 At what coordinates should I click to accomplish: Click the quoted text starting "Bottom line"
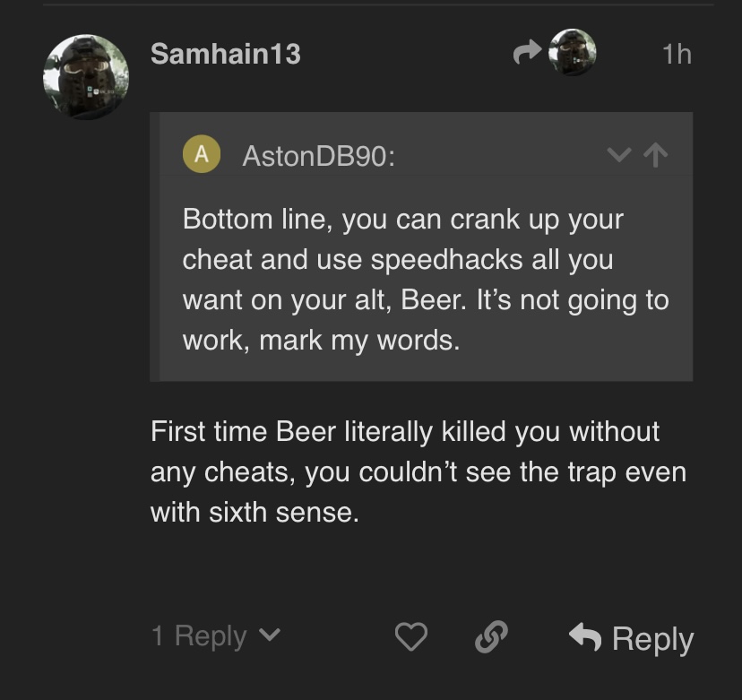pyautogui.click(x=402, y=220)
